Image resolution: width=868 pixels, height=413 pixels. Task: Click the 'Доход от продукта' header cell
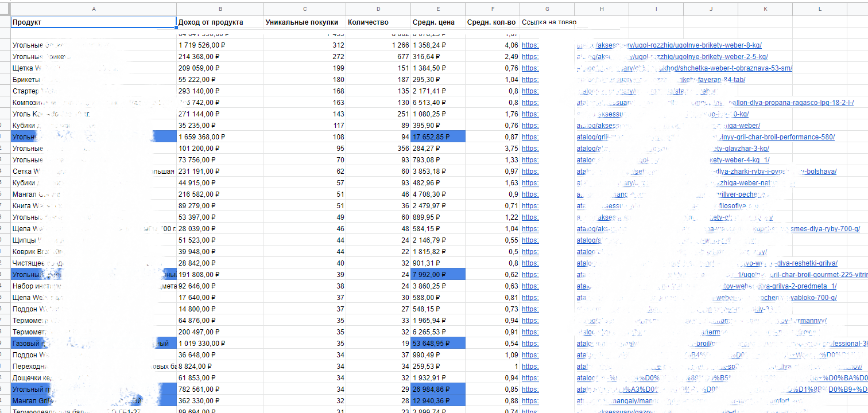click(x=220, y=22)
